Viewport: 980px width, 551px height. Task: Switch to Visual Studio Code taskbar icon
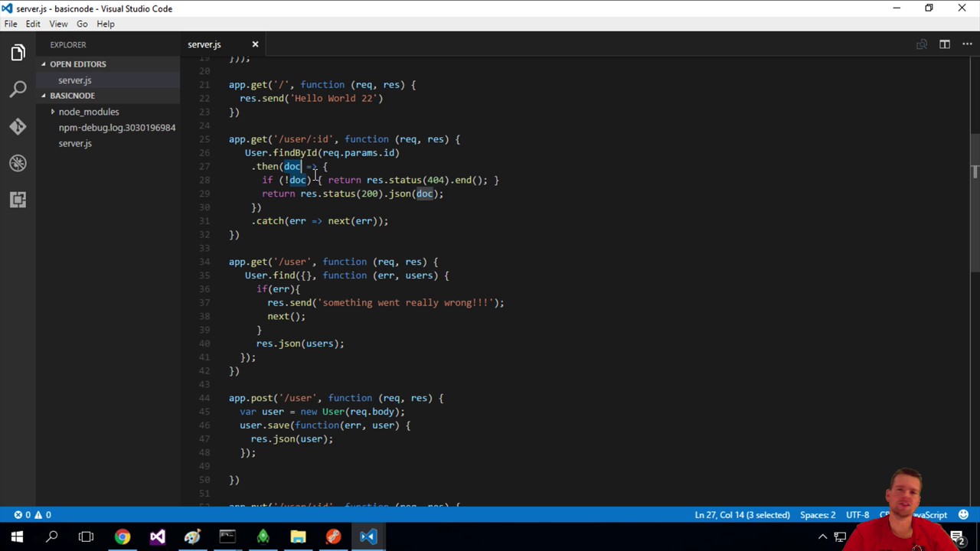click(368, 537)
